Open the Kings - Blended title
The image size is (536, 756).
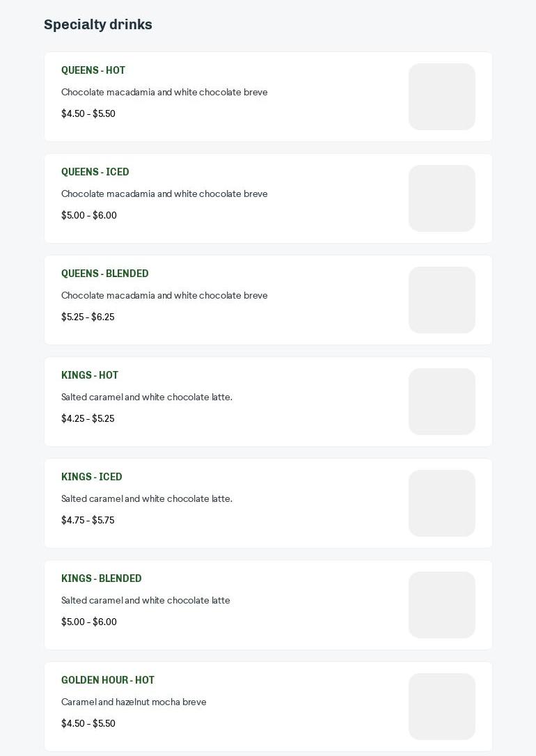[x=102, y=578]
